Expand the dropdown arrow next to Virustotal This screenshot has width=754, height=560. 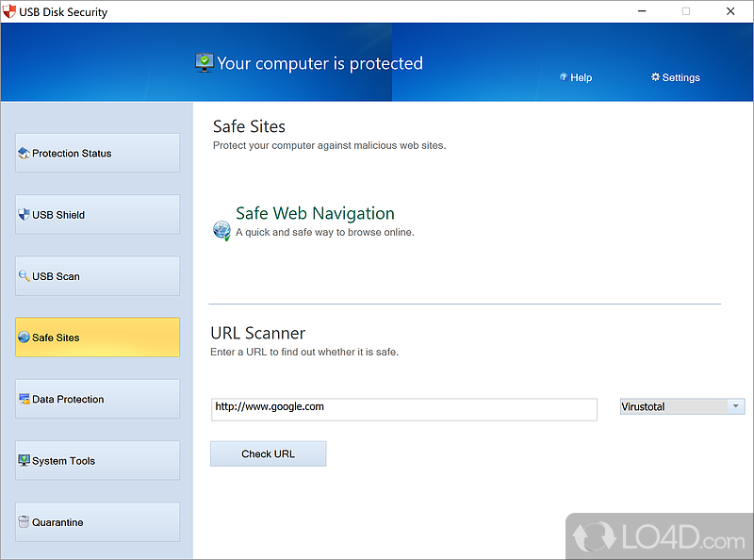[x=735, y=406]
